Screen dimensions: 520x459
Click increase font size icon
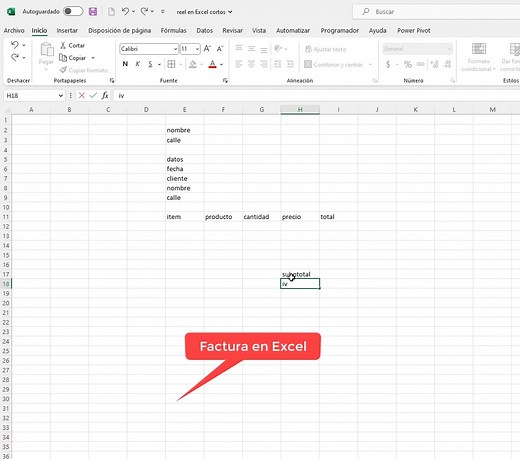(207, 49)
